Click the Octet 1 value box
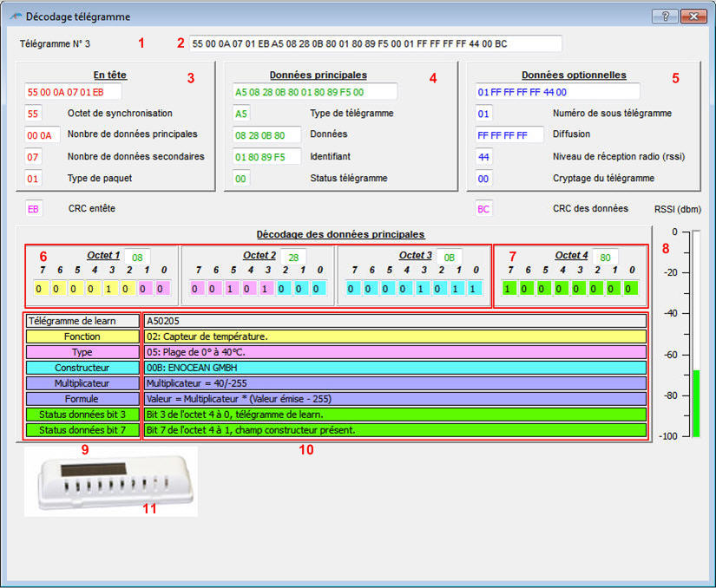 coord(137,257)
